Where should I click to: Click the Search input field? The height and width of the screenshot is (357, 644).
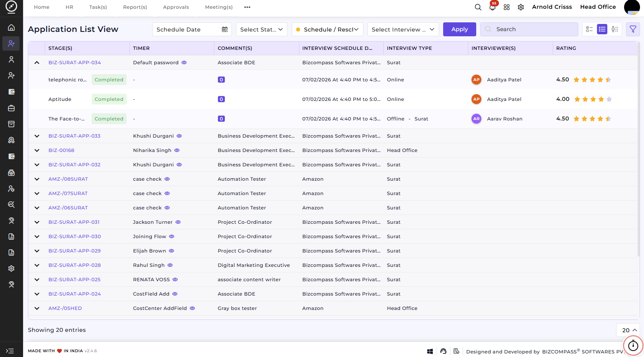click(529, 29)
